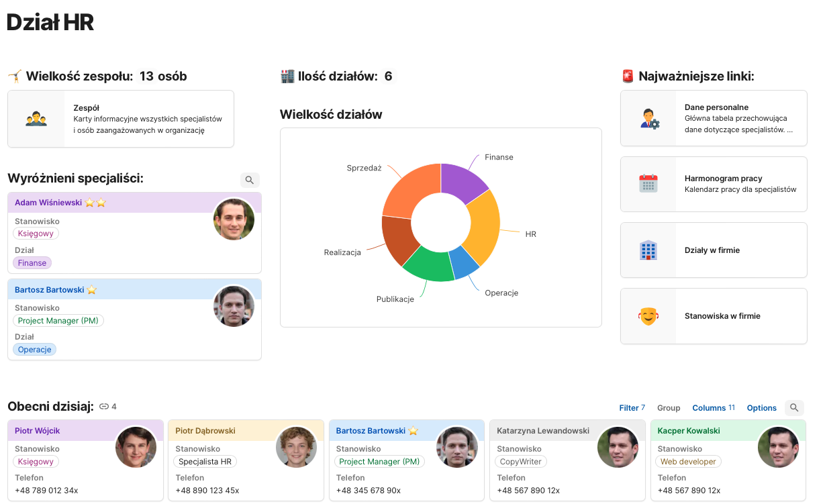Click the search icon above Wyróżnieni specjaliści cards

click(250, 180)
